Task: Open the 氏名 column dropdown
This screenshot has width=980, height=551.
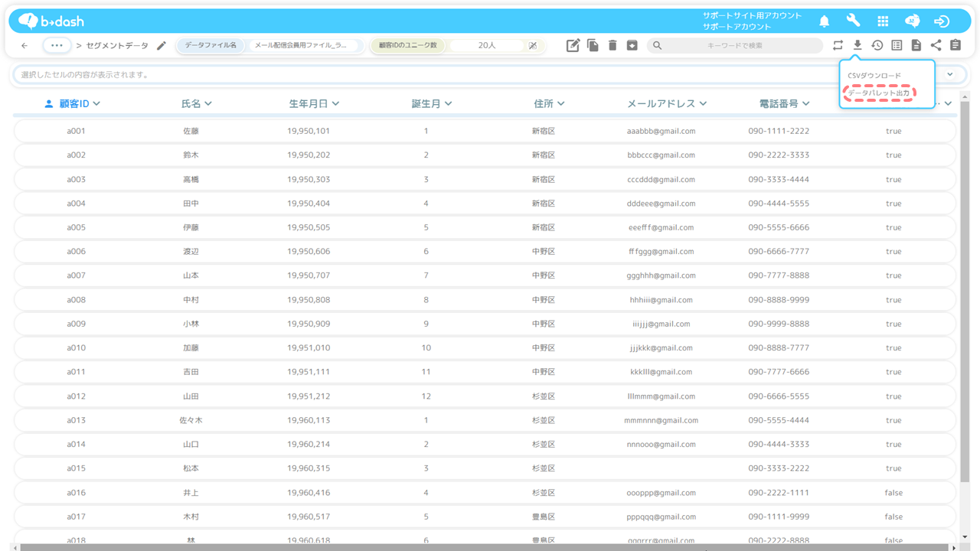Action: (208, 103)
